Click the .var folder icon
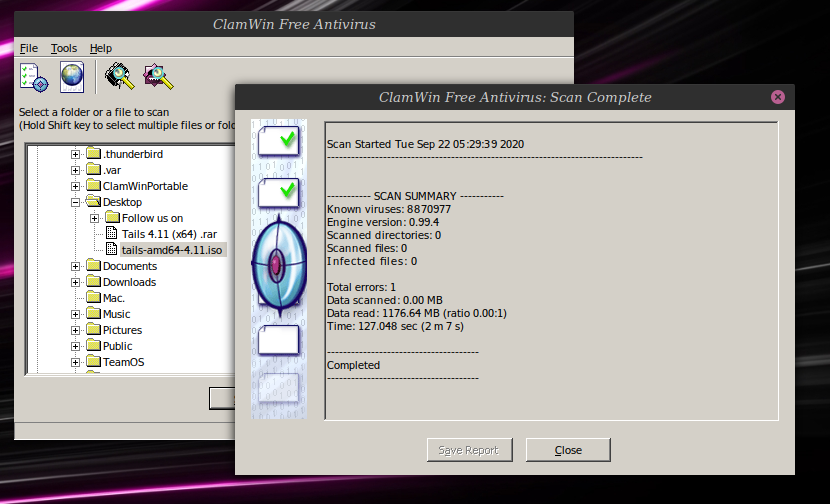Image resolution: width=830 pixels, height=504 pixels. pyautogui.click(x=93, y=169)
